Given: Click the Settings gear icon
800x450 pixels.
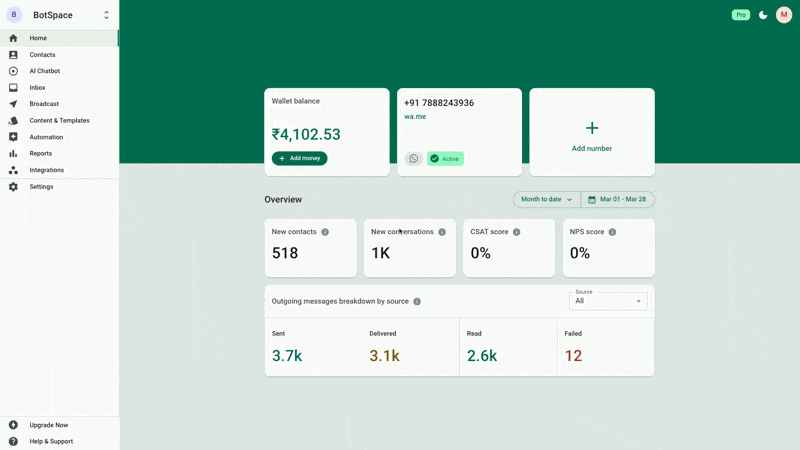Looking at the screenshot, I should click(13, 187).
